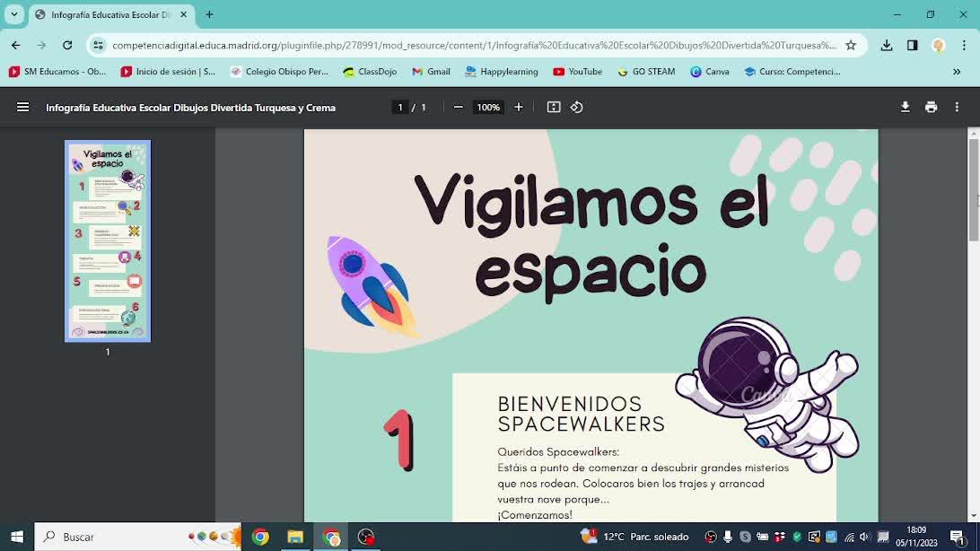The width and height of the screenshot is (980, 551).
Task: Download the PDF from viewer toolbar
Action: click(905, 108)
